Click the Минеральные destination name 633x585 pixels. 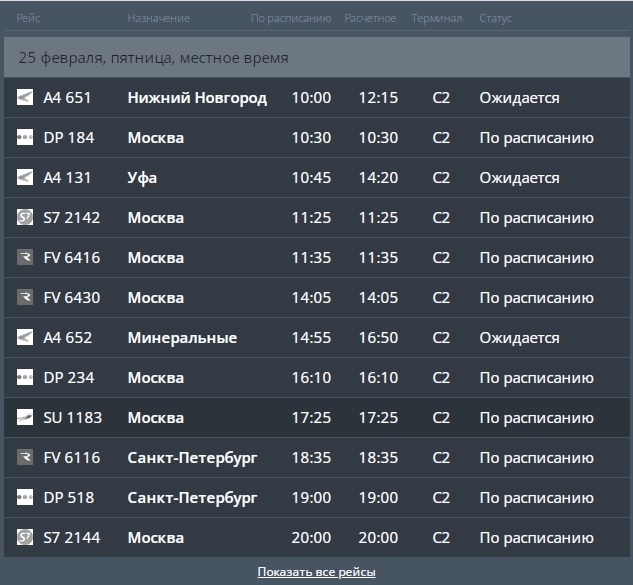(x=182, y=338)
